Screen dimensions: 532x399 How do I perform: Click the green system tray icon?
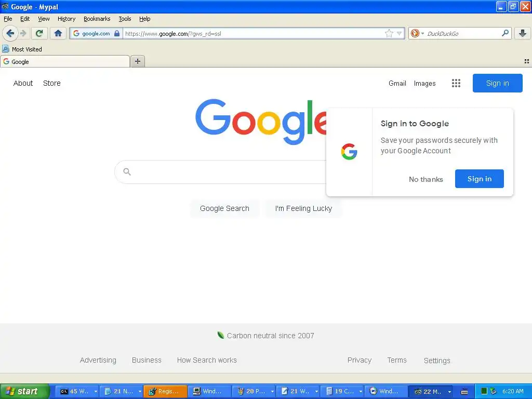click(x=484, y=392)
